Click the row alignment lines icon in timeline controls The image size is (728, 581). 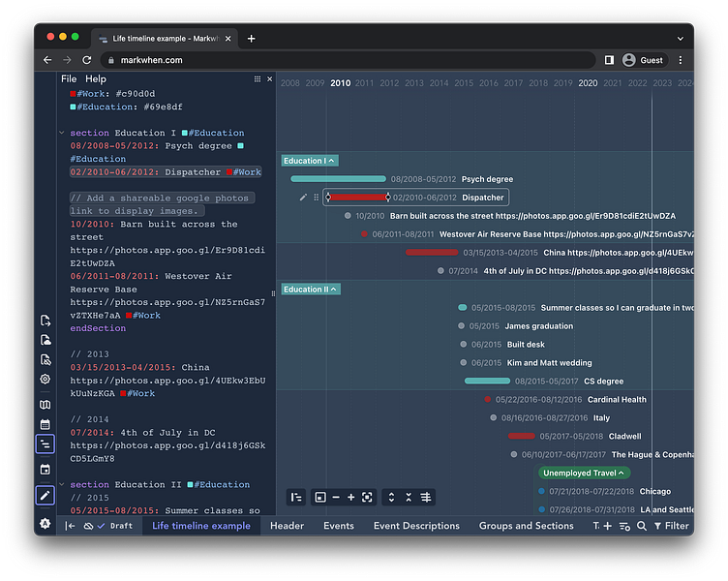pos(426,498)
